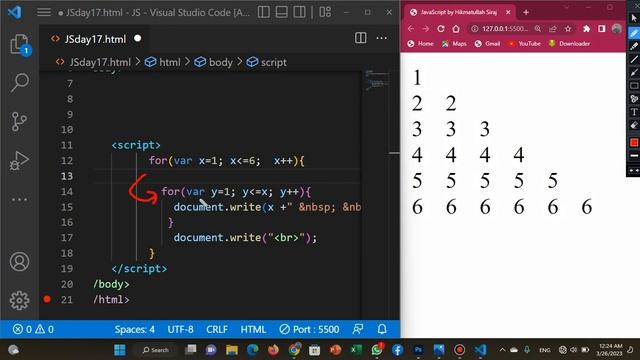Screen dimensions: 640x360
Task: Reload the browser page
Action: (441, 29)
